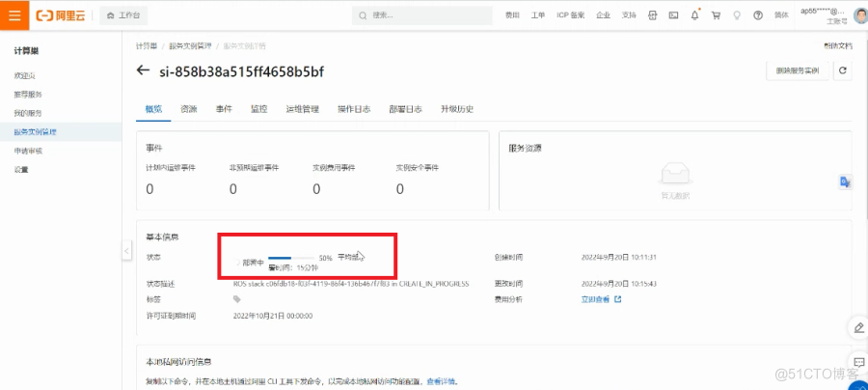Open the floating chat feedback button
This screenshot has width=868, height=390.
pos(859,362)
